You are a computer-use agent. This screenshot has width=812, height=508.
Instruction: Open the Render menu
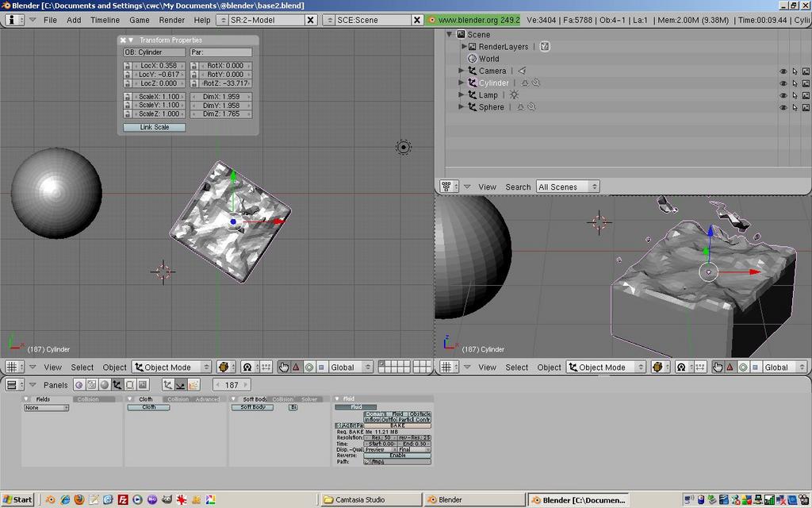tap(171, 20)
